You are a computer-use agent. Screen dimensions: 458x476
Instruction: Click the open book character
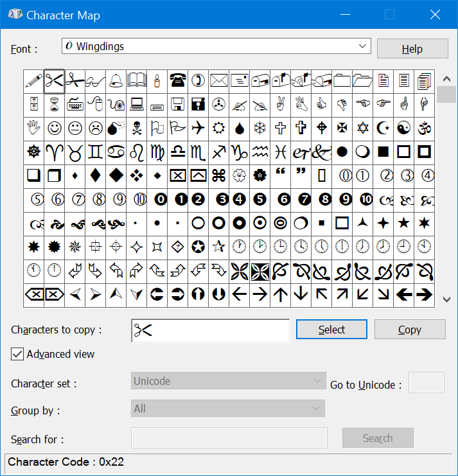coord(136,80)
